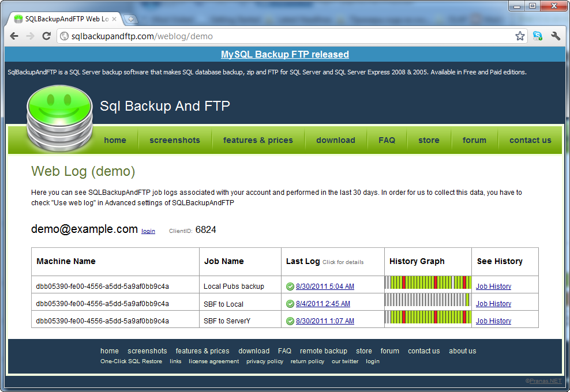Open our twitter footer link
Viewport: 570px width, 392px height.
(345, 361)
